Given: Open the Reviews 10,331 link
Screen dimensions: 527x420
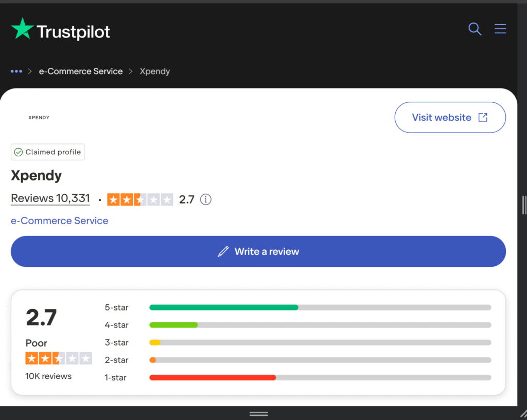Looking at the screenshot, I should click(50, 198).
